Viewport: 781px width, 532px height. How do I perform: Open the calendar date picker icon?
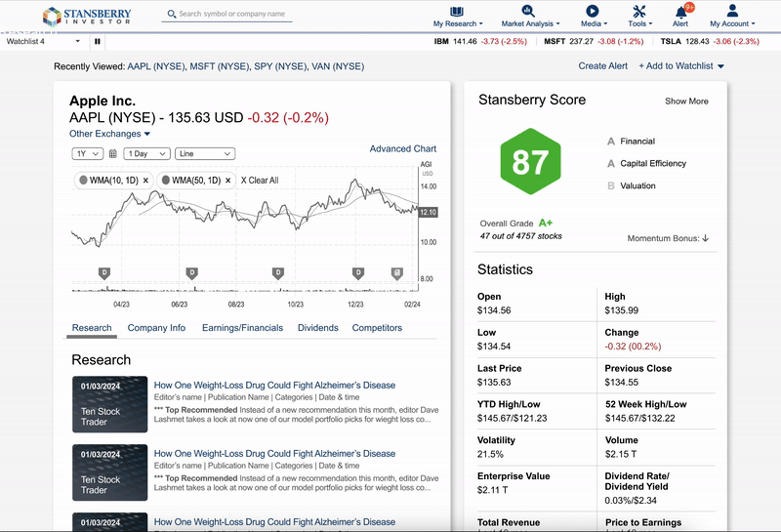113,154
